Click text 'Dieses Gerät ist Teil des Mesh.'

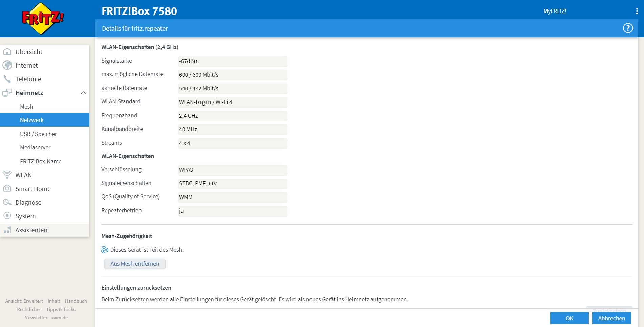(x=147, y=250)
